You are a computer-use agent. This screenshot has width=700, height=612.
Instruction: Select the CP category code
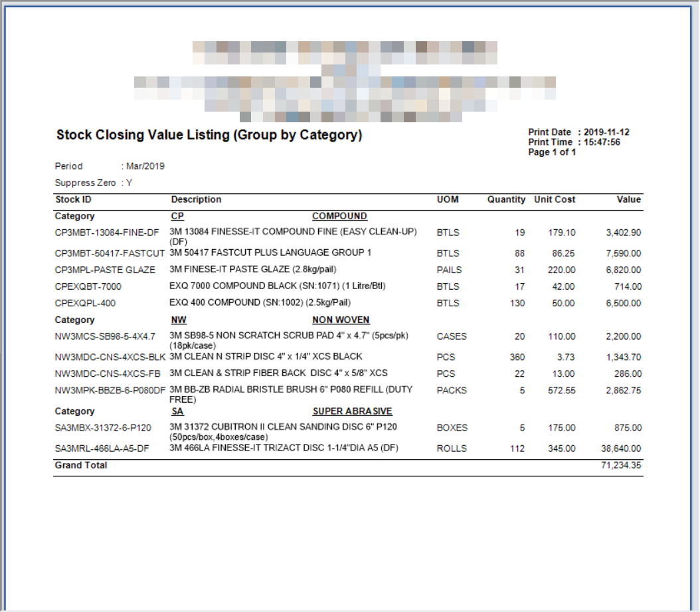pyautogui.click(x=177, y=216)
